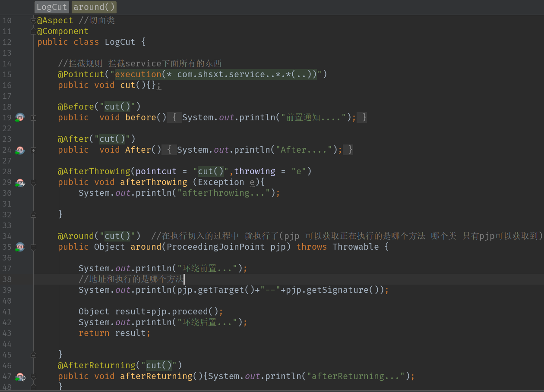544x392 pixels.
Task: Click advice gutter icon beside before() method
Action: 20,117
